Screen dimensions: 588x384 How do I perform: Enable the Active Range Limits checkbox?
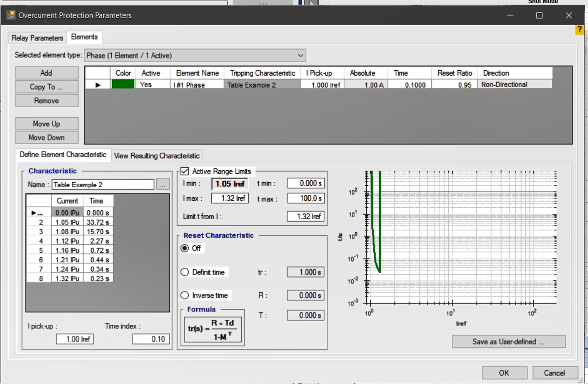(185, 171)
